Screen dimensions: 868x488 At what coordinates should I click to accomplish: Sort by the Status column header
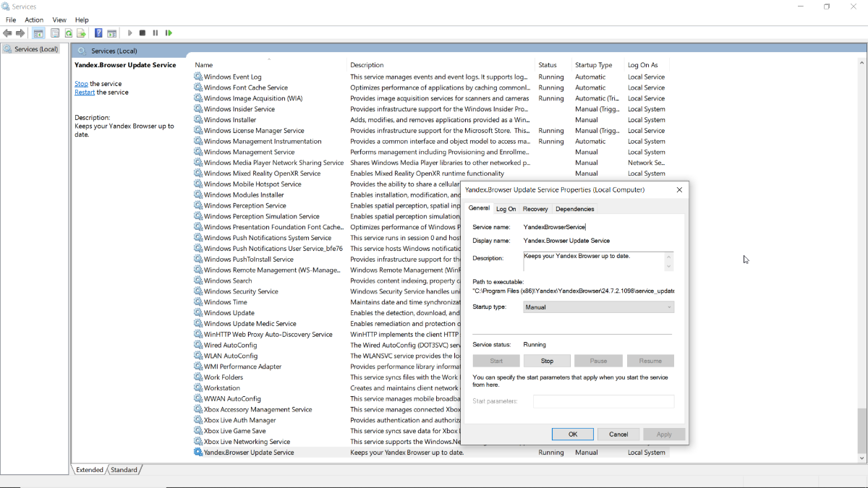click(553, 65)
